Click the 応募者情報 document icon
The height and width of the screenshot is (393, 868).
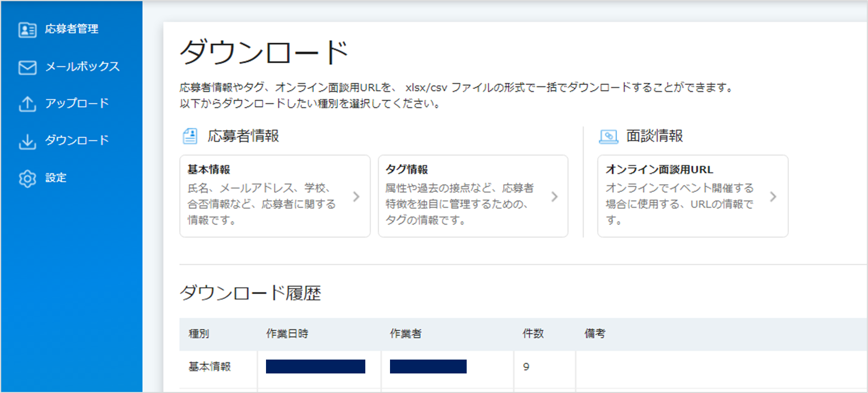point(190,136)
